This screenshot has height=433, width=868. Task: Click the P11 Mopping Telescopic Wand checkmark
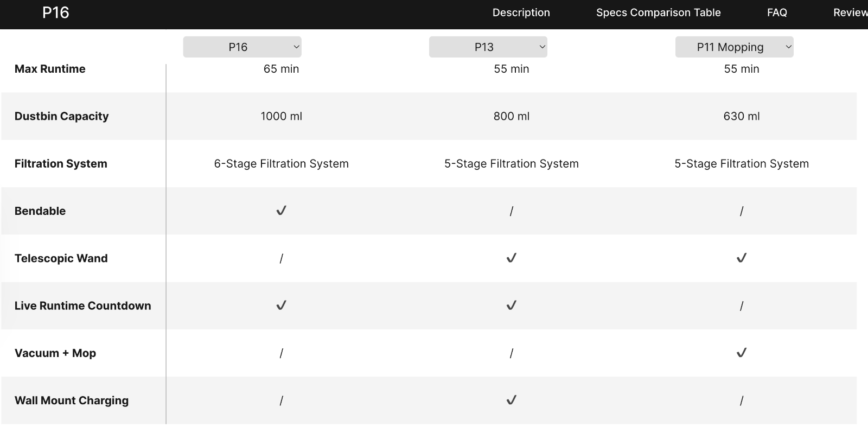point(741,258)
